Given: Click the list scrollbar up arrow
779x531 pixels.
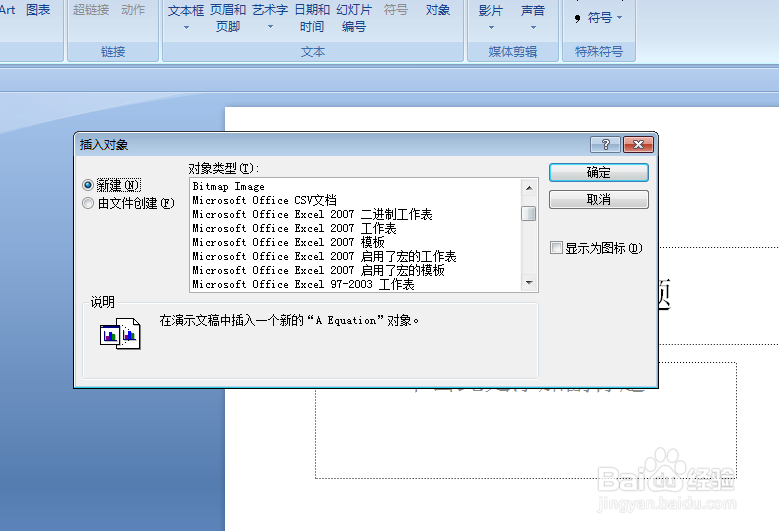Looking at the screenshot, I should click(x=529, y=187).
